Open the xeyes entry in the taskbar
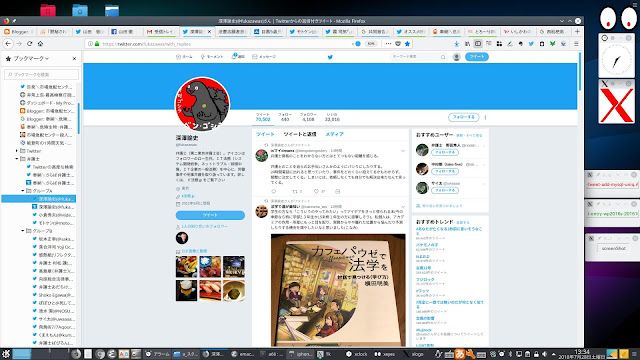The height and width of the screenshot is (360, 640). [x=385, y=354]
